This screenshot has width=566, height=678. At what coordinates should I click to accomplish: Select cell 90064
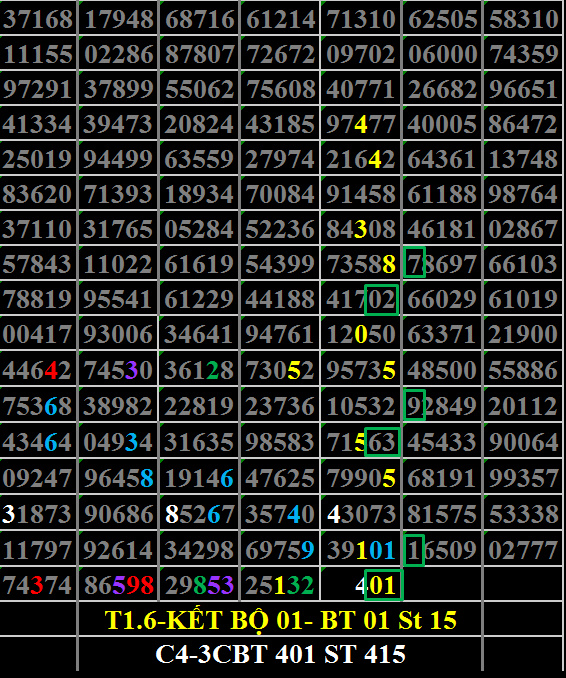[524, 441]
